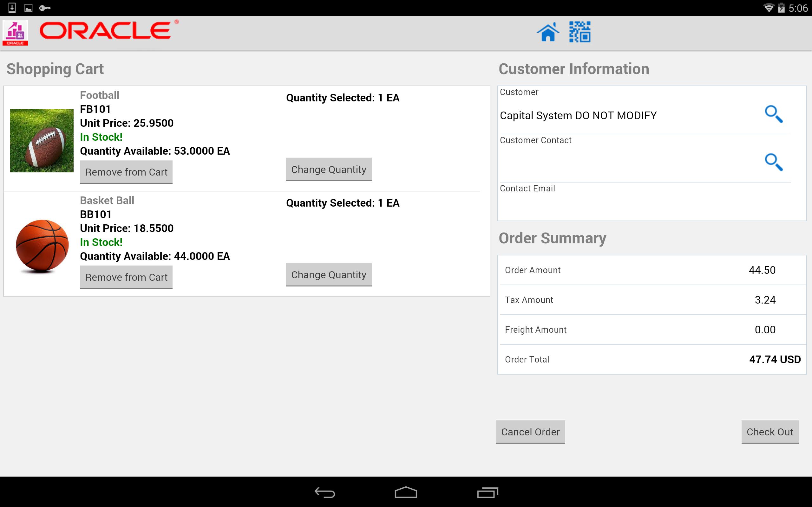Change quantity for the Football item
Image resolution: width=812 pixels, height=507 pixels.
click(x=329, y=169)
